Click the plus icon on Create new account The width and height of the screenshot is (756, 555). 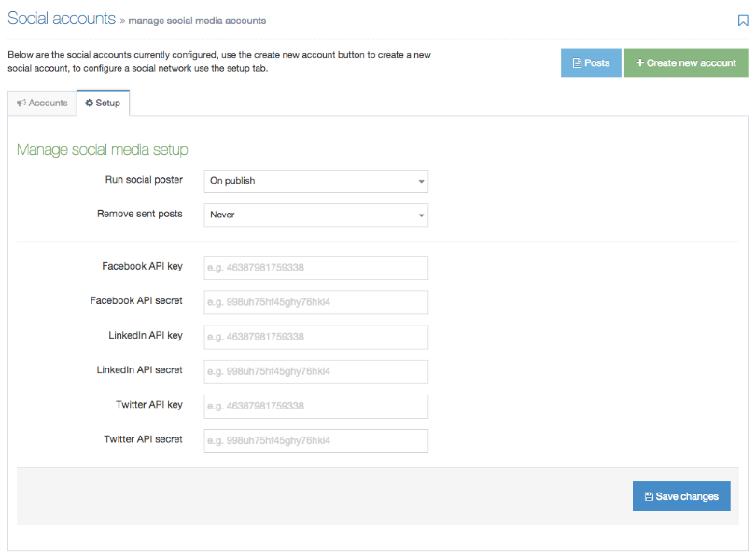640,62
